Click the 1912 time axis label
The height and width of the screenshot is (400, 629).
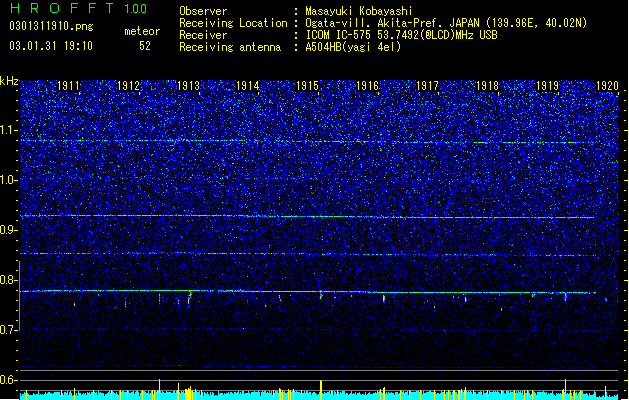128,86
